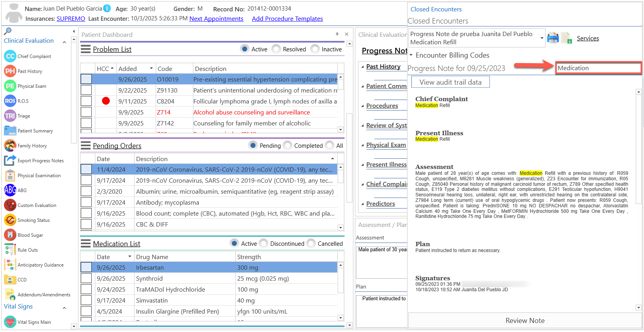Open CCD sidebar icon
644x332 pixels.
(x=10, y=280)
